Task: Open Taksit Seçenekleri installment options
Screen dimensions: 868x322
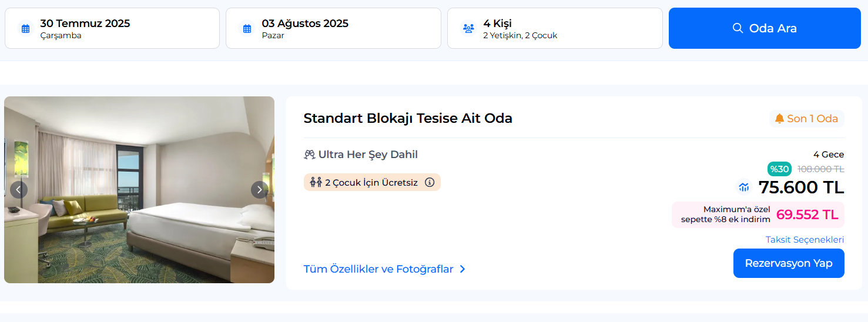Action: click(x=805, y=240)
